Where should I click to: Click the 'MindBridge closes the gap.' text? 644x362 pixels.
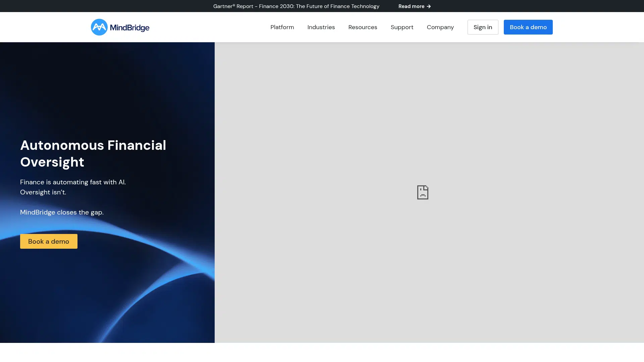tap(62, 212)
